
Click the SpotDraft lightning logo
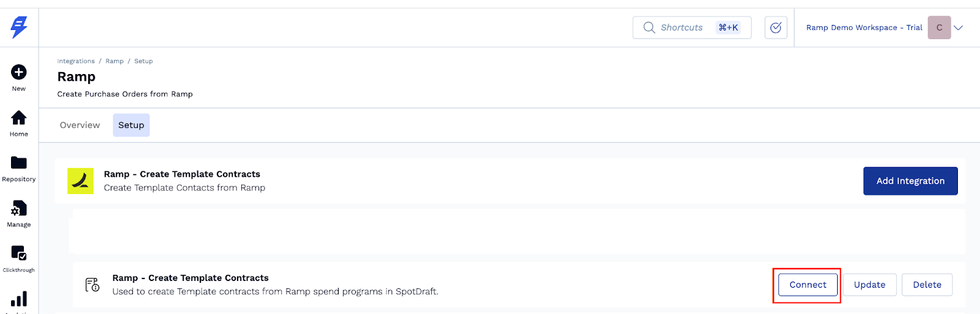click(19, 27)
